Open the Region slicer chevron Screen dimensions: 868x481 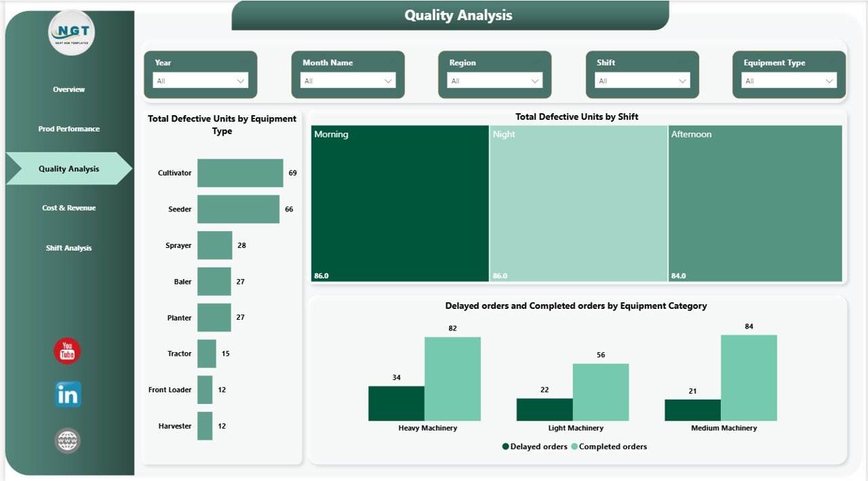(x=536, y=81)
